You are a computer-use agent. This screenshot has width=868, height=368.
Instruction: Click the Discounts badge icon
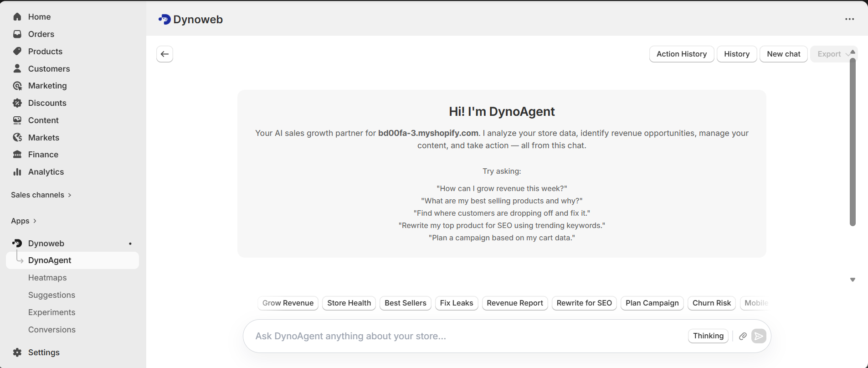pos(17,103)
